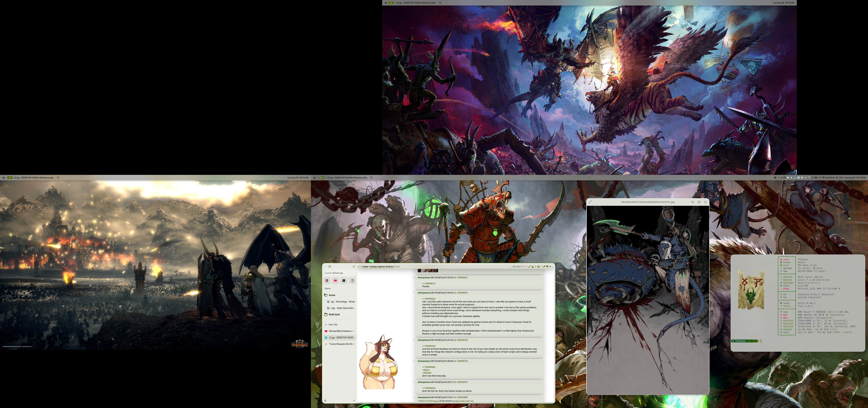868x408 pixels.
Task: Expand the 4chan X header dropdown arrow
Action: tap(550, 266)
